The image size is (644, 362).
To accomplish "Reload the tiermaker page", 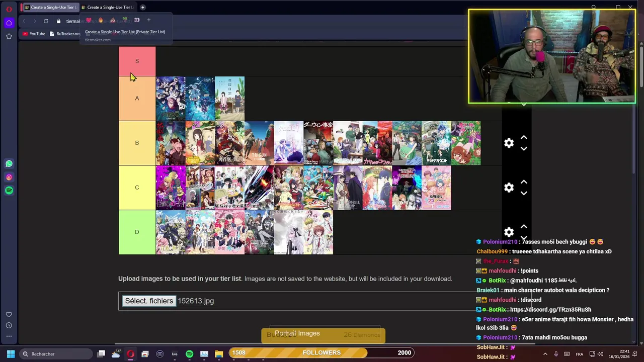I will [x=46, y=21].
